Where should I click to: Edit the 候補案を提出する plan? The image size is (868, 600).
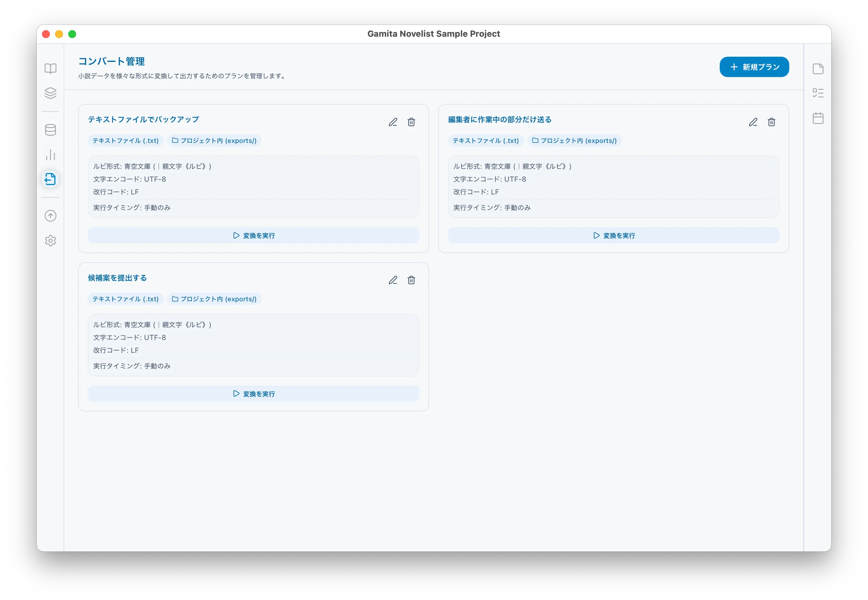393,280
